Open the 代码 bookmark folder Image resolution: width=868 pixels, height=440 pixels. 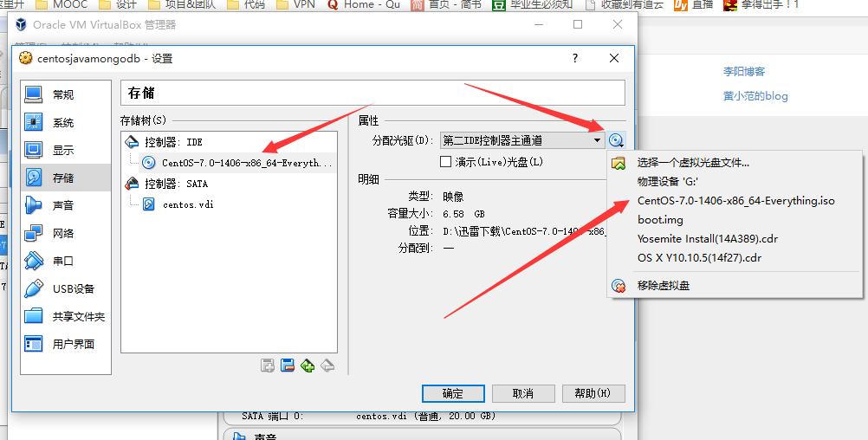[x=246, y=4]
